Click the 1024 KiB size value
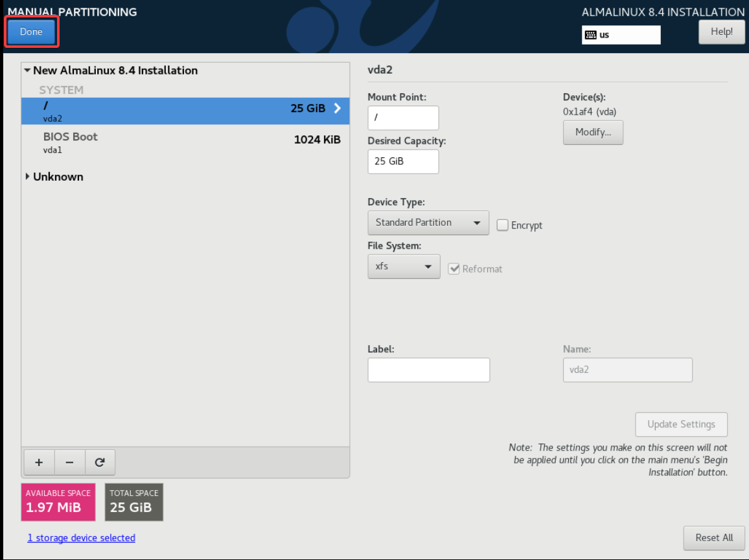 point(317,139)
